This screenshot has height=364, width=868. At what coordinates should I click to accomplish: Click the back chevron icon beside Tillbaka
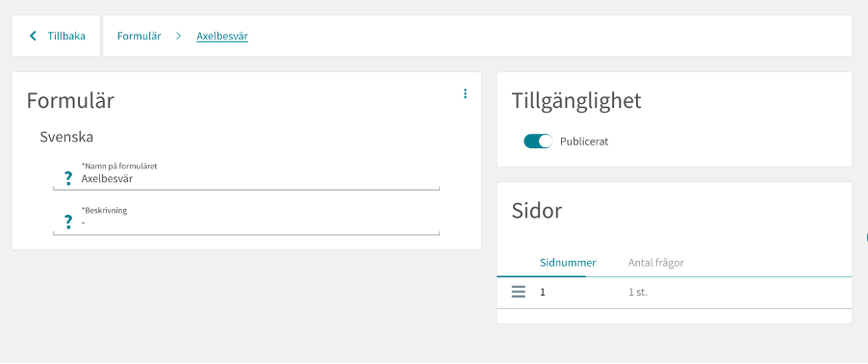pyautogui.click(x=34, y=36)
